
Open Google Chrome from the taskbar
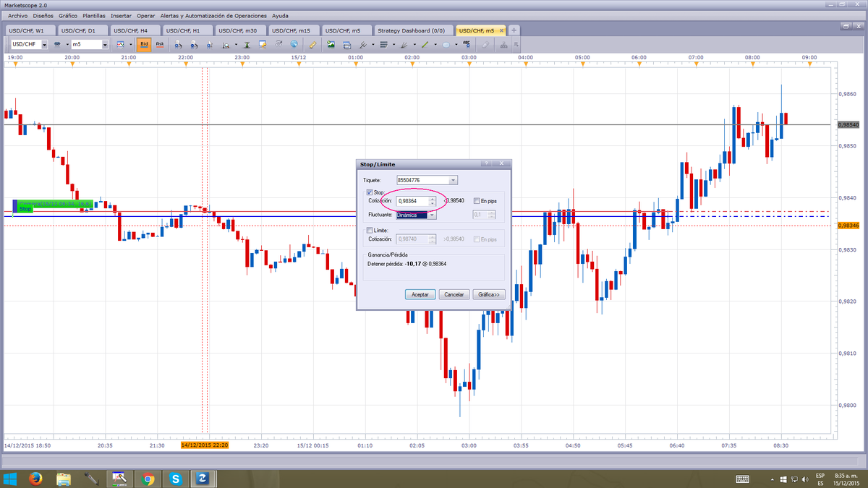(x=147, y=479)
